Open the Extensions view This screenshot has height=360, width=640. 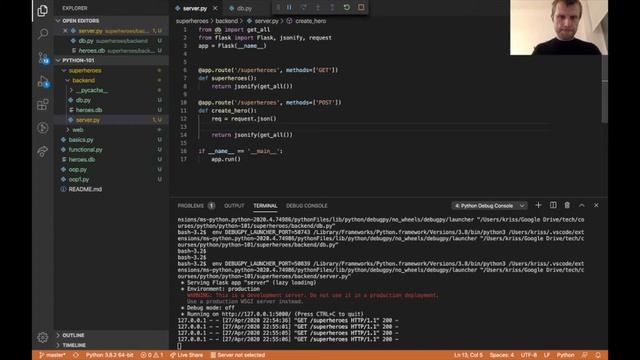[42, 104]
